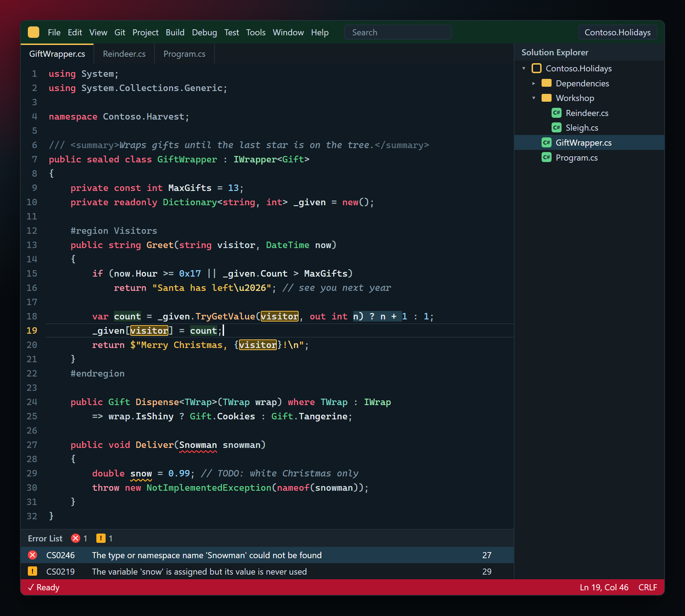Click the Ready status indicator
Image resolution: width=685 pixels, height=616 pixels.
tap(44, 587)
